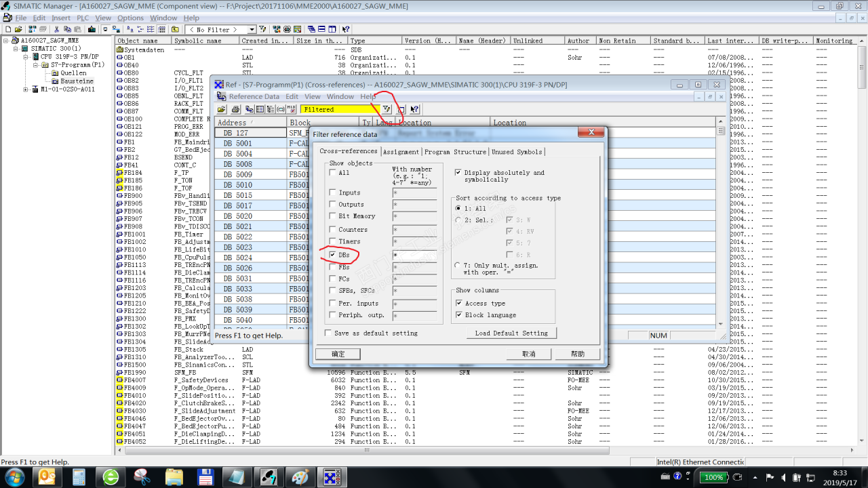Check Save as default setting
This screenshot has width=868, height=488.
328,333
